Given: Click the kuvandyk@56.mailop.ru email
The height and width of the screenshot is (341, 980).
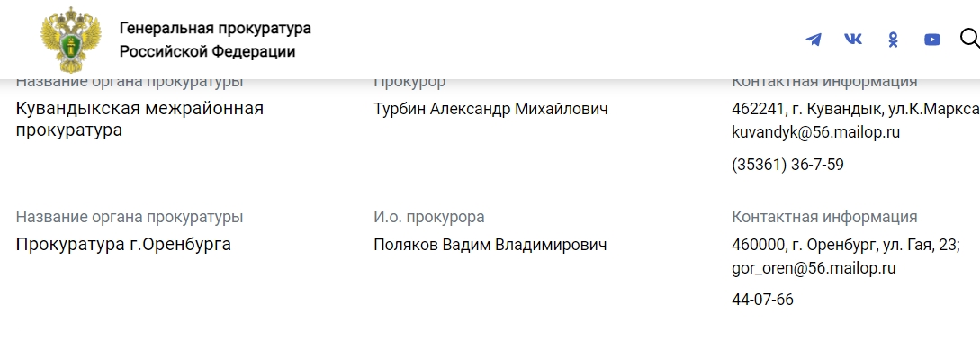Looking at the screenshot, I should [815, 132].
